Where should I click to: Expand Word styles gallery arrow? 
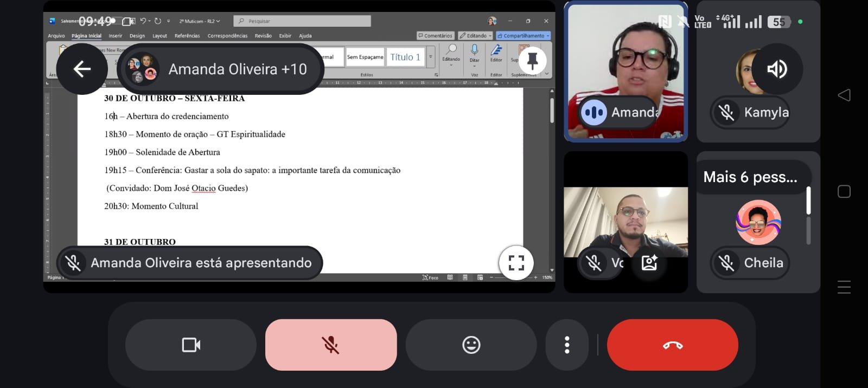[431, 57]
